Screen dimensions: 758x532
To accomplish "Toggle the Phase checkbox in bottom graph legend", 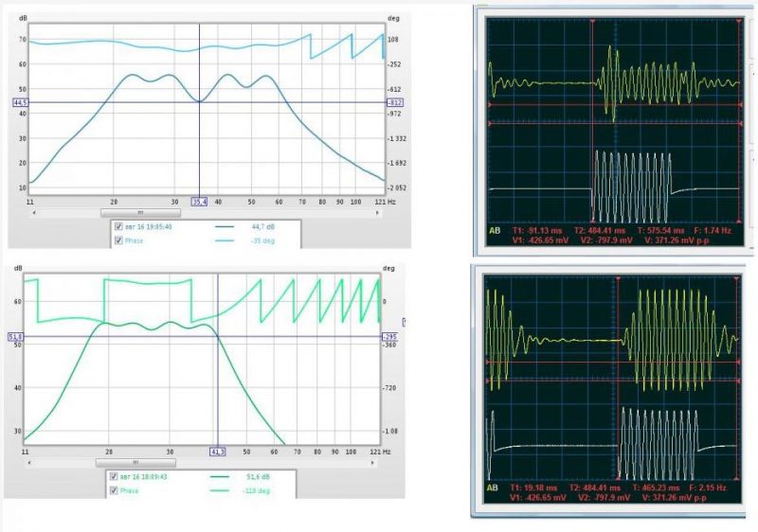I will 114,490.
